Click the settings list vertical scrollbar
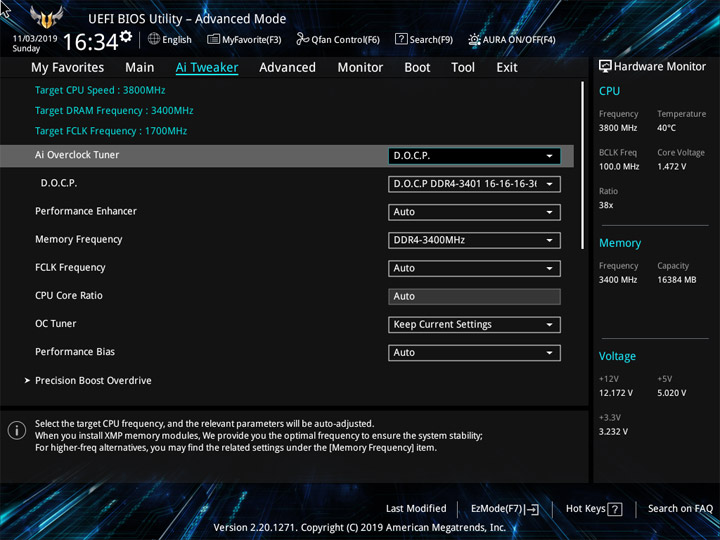The image size is (720, 540). [583, 165]
